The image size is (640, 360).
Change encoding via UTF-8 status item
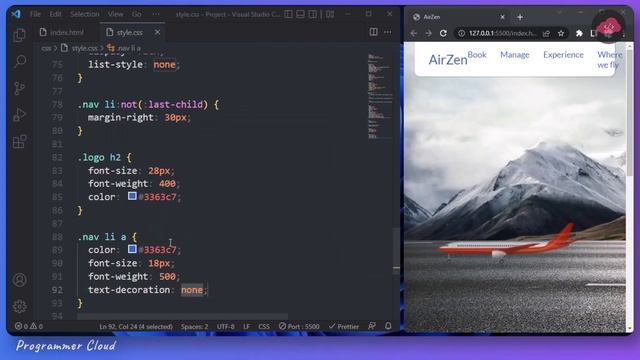pos(225,327)
